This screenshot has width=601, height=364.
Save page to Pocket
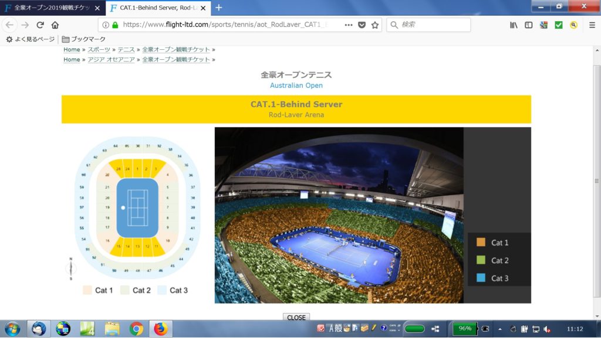[362, 25]
